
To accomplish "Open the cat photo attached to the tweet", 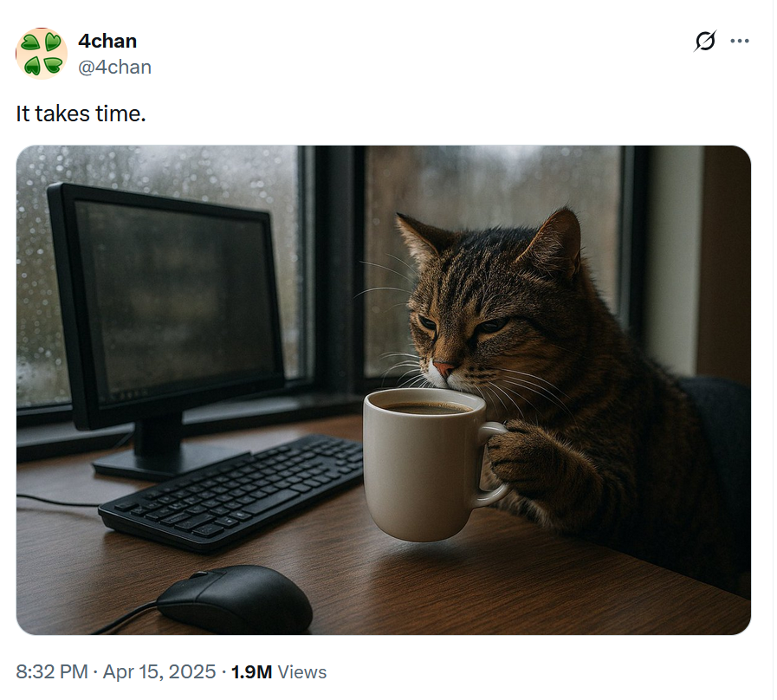I will point(383,390).
